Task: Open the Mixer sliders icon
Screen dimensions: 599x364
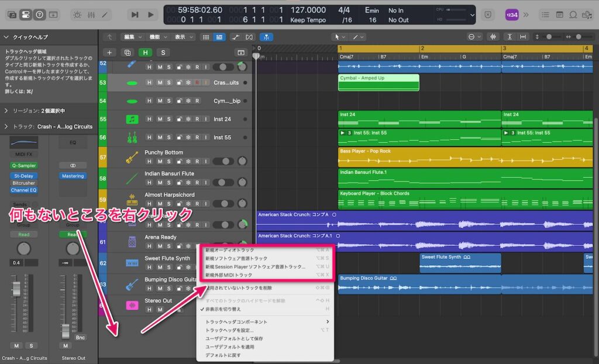Action: pyautogui.click(x=91, y=15)
